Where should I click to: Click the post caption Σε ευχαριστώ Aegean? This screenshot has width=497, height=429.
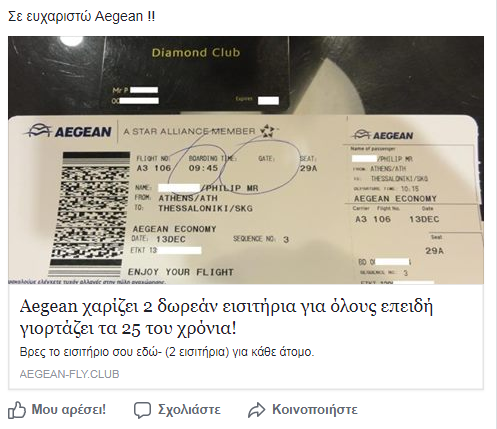pyautogui.click(x=81, y=16)
